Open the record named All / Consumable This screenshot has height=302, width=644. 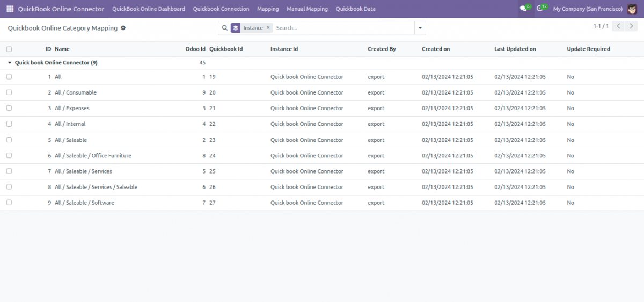click(x=76, y=92)
